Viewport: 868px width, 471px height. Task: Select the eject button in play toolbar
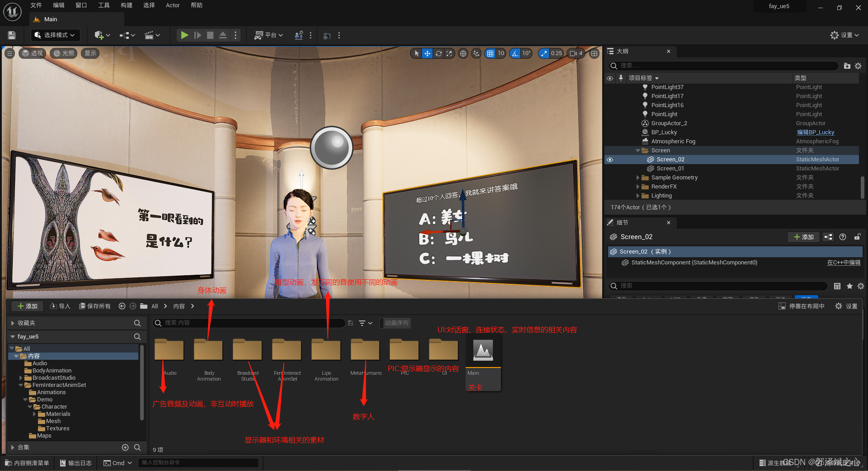(x=223, y=35)
